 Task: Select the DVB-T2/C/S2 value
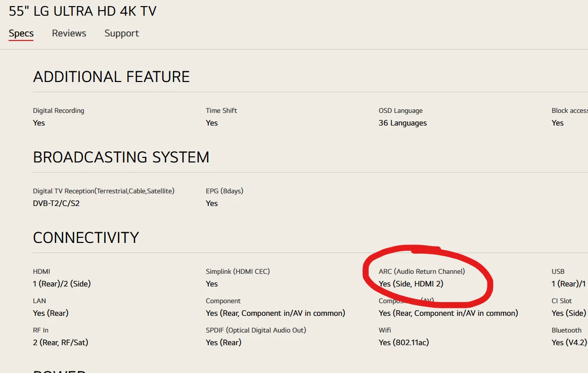click(56, 203)
